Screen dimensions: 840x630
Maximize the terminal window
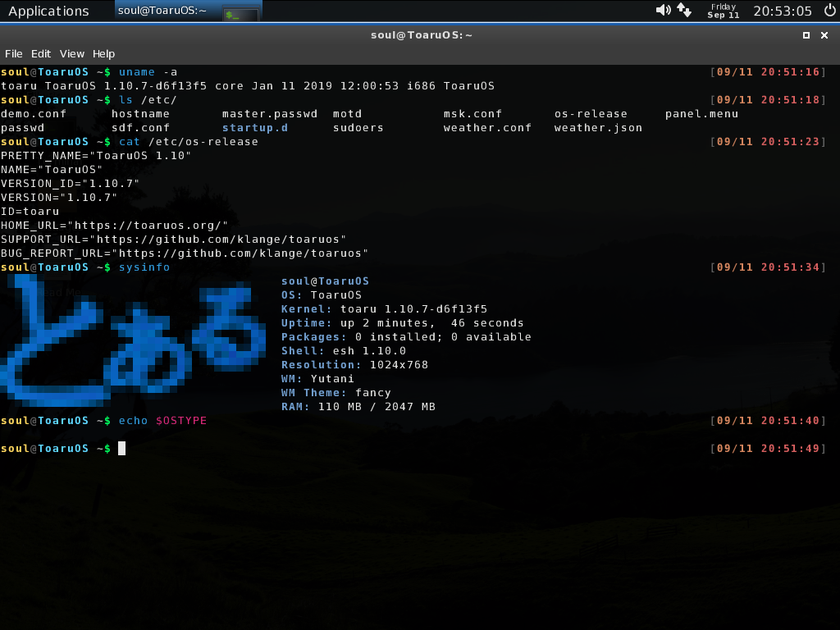806,35
